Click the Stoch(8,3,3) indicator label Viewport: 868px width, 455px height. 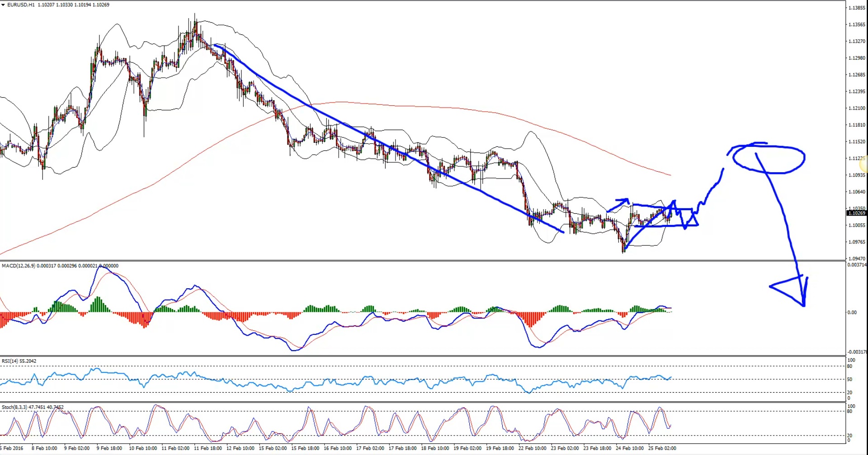[14, 407]
